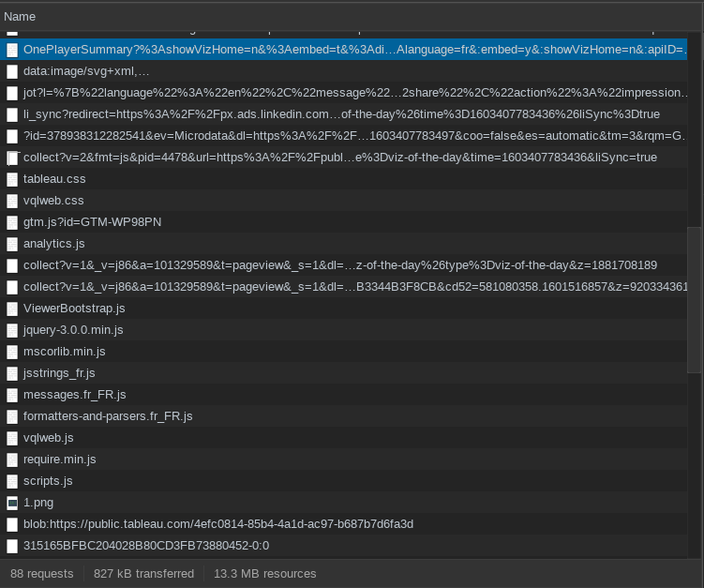Click the request list vertical scrollbar thumb
The image size is (704, 588).
694,300
